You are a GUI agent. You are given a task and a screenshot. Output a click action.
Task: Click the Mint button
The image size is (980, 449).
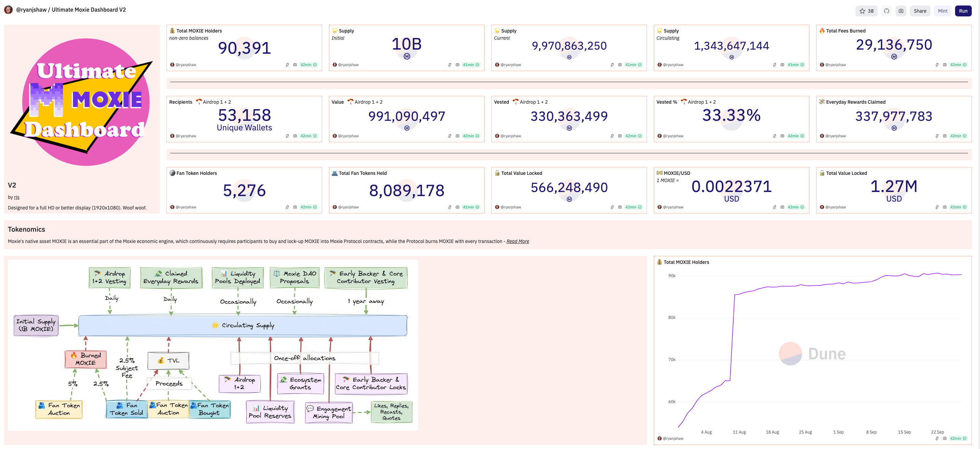[942, 11]
